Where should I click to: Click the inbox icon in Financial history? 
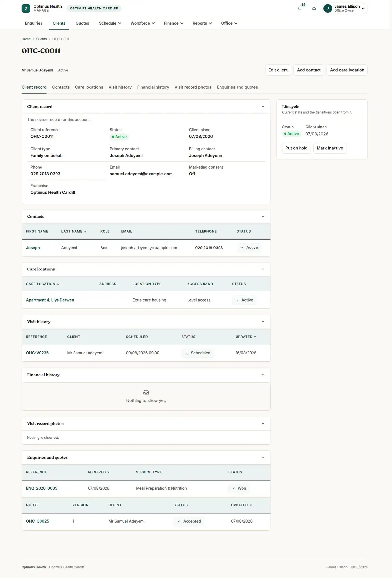tap(146, 392)
